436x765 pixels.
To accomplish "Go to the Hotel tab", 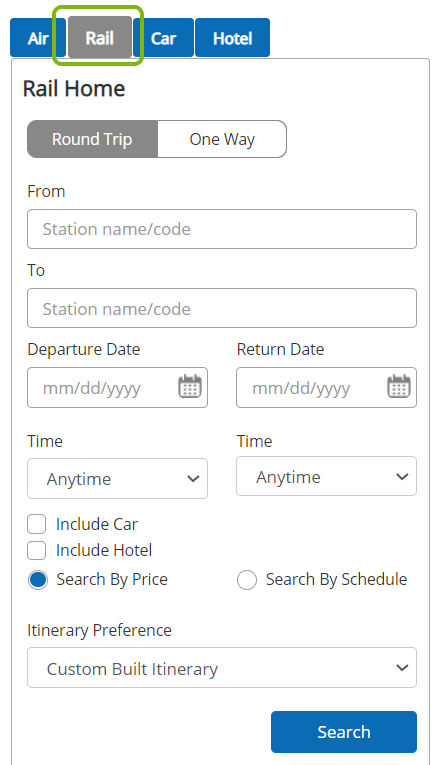I will 232,38.
